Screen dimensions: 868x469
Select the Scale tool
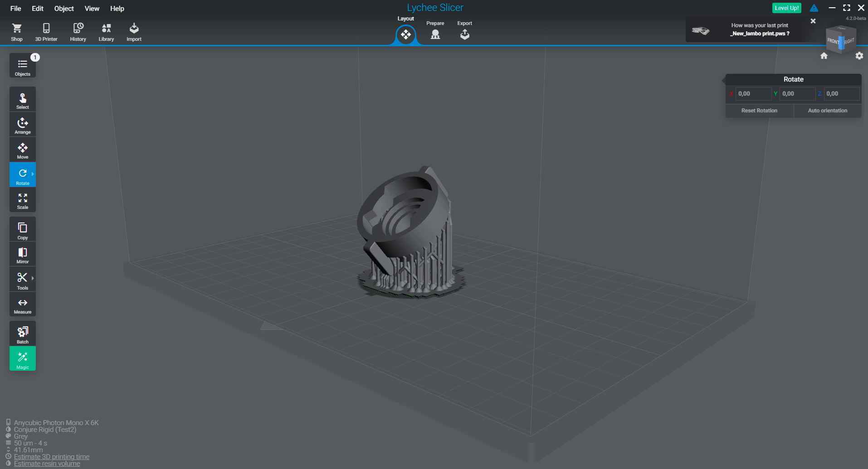(23, 201)
